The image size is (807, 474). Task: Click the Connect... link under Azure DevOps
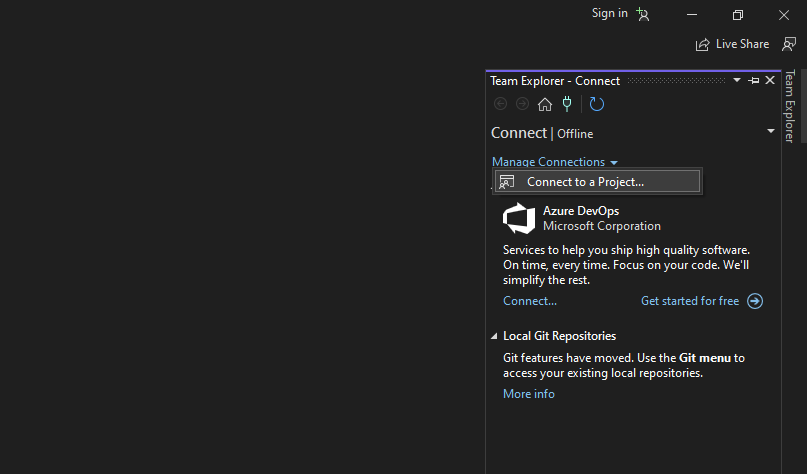(x=530, y=301)
